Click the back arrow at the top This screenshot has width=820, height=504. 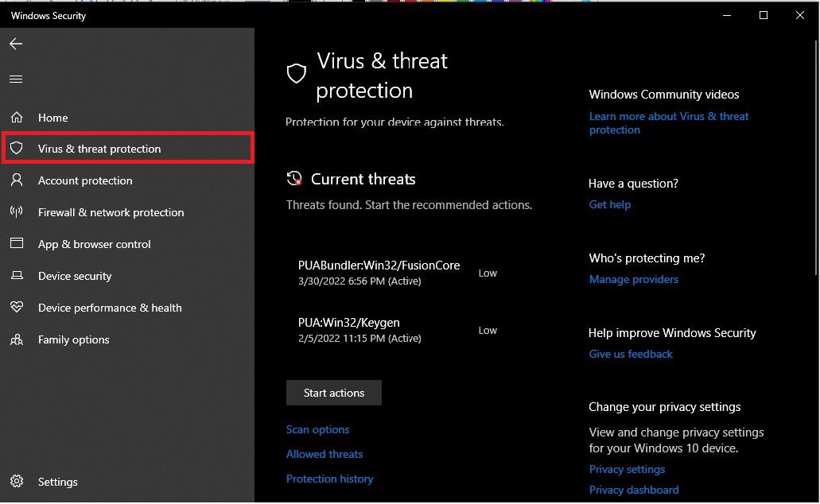[16, 44]
